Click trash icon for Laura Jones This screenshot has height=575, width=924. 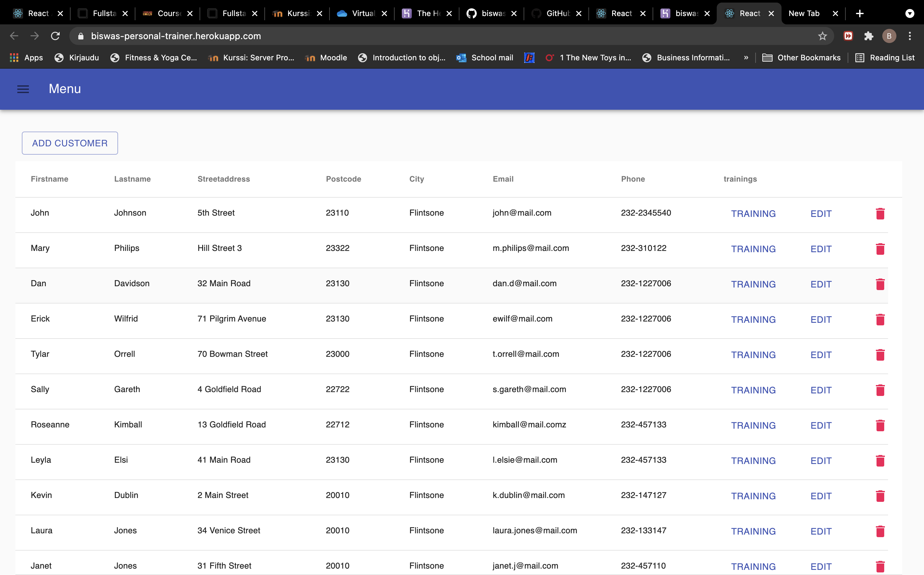880,531
